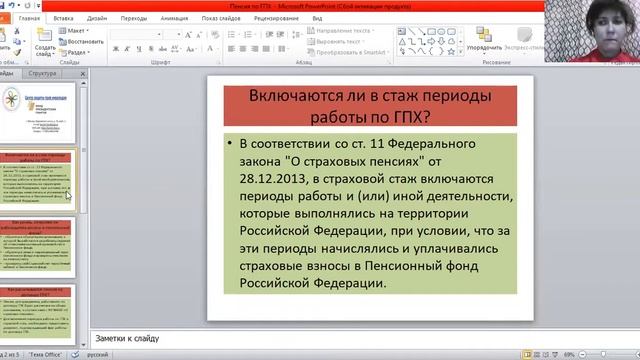Toggle Bold (Ж) formatting
The image size is (640, 360).
(x=116, y=49)
